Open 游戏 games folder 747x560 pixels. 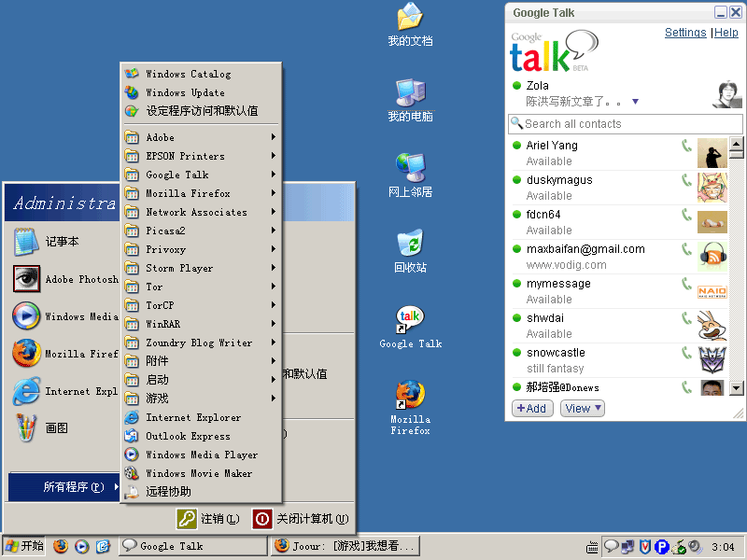200,399
